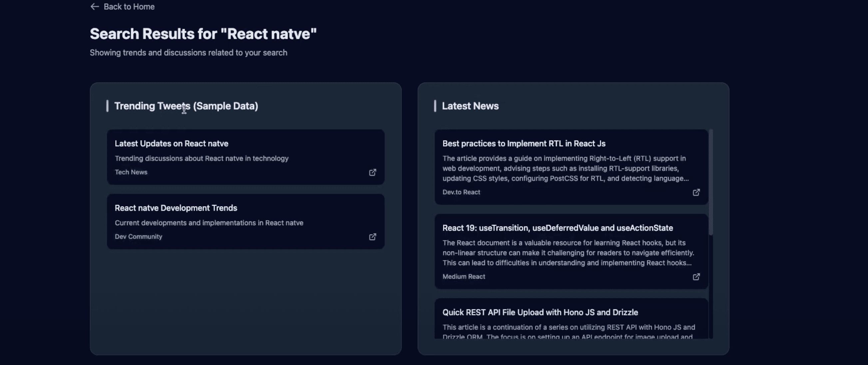
Task: Select the 'Tech News' source label
Action: 131,172
